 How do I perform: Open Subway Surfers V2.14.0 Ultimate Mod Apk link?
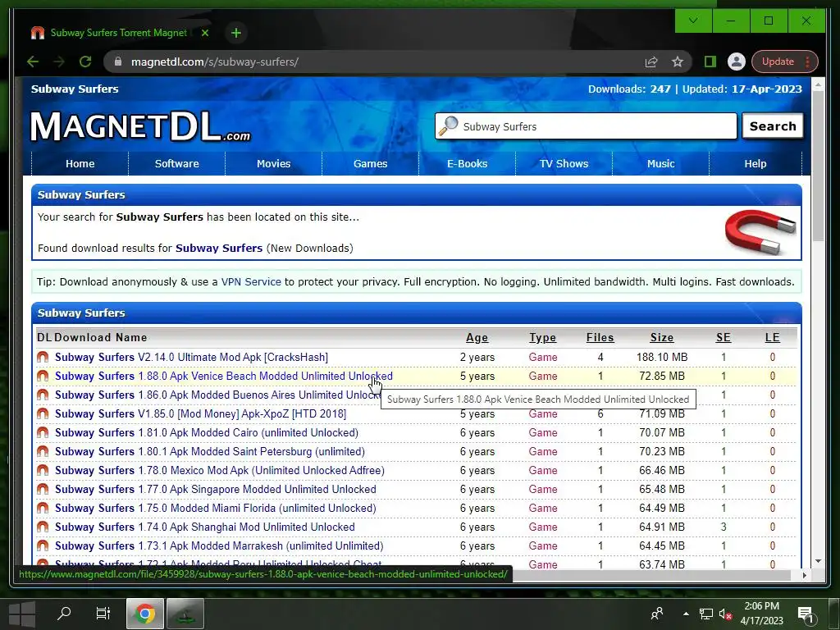tap(191, 358)
